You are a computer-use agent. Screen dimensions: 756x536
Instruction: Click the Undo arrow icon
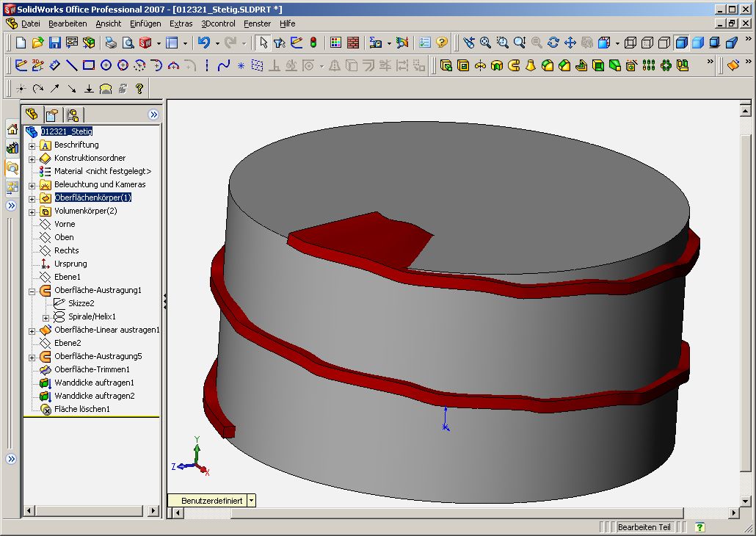coord(205,43)
